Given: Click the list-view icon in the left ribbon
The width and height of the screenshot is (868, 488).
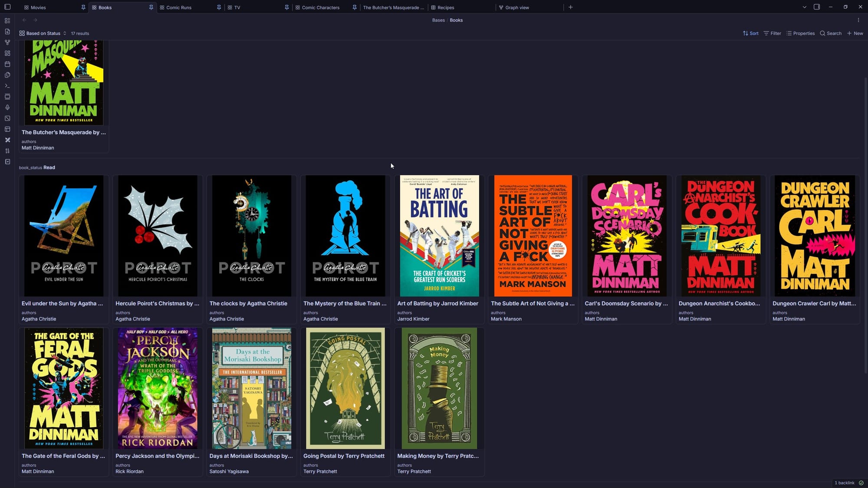Looking at the screenshot, I should point(7,21).
